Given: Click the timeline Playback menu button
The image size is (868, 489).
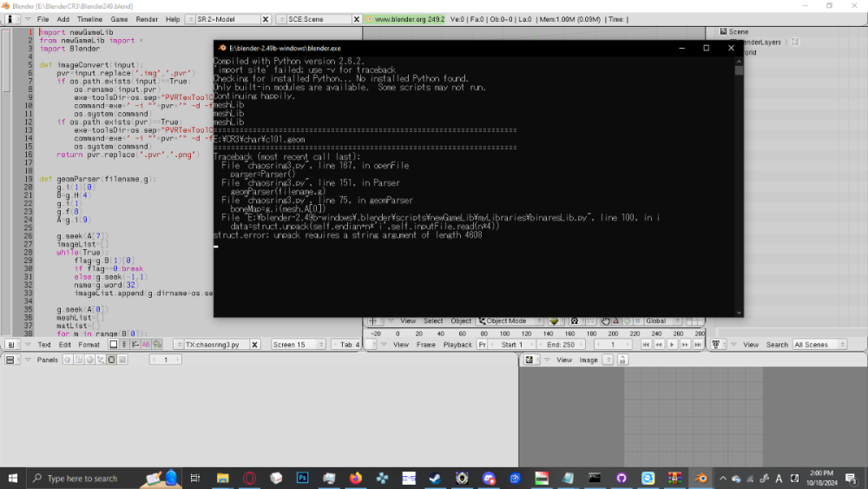Looking at the screenshot, I should (457, 345).
